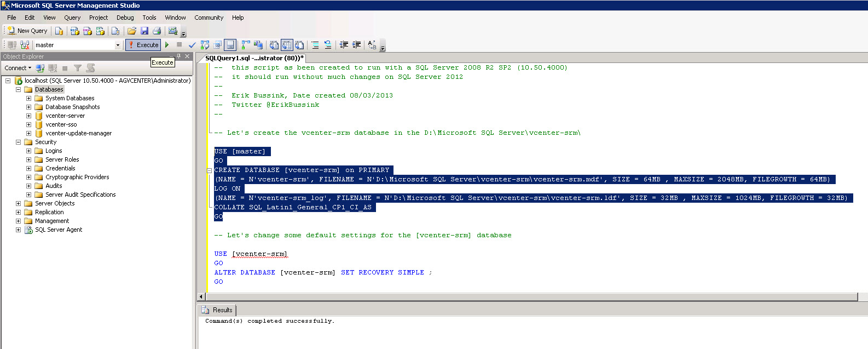
Task: Click the editor horizontal scrollbar
Action: 531,296
